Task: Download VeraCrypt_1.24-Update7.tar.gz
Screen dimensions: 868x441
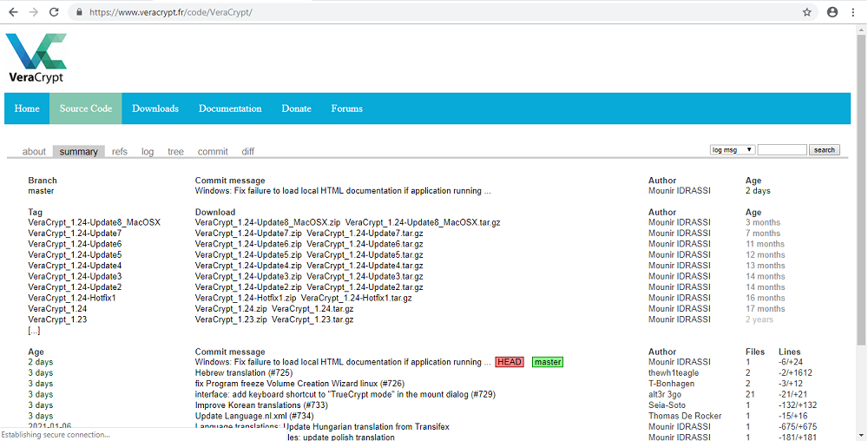Action: [x=365, y=234]
